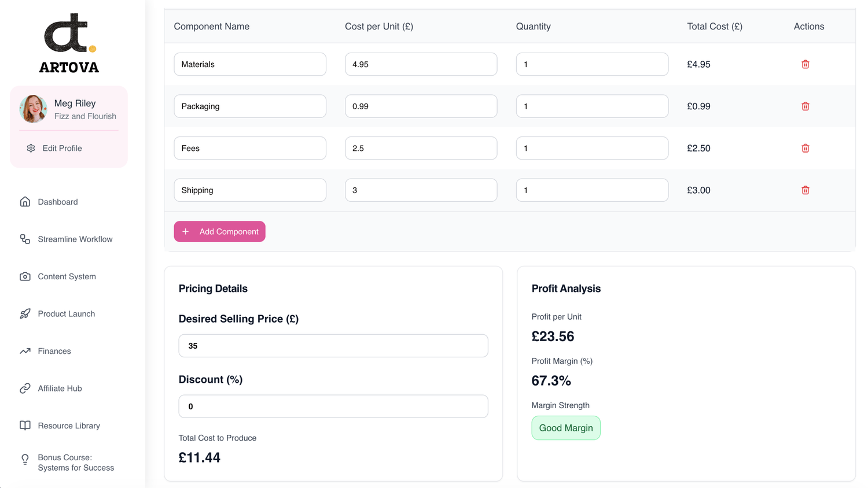Open the Streamline Workflow page

(x=75, y=239)
